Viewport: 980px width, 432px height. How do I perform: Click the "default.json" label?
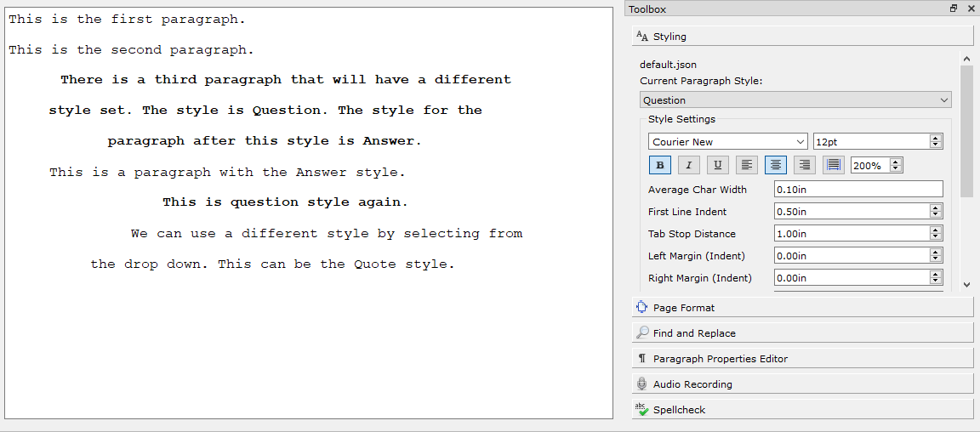point(668,65)
